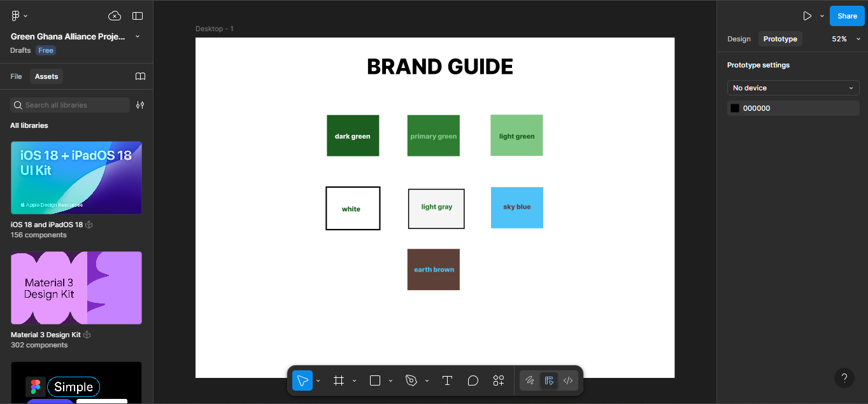Click the black 000000 background color swatch

click(735, 108)
